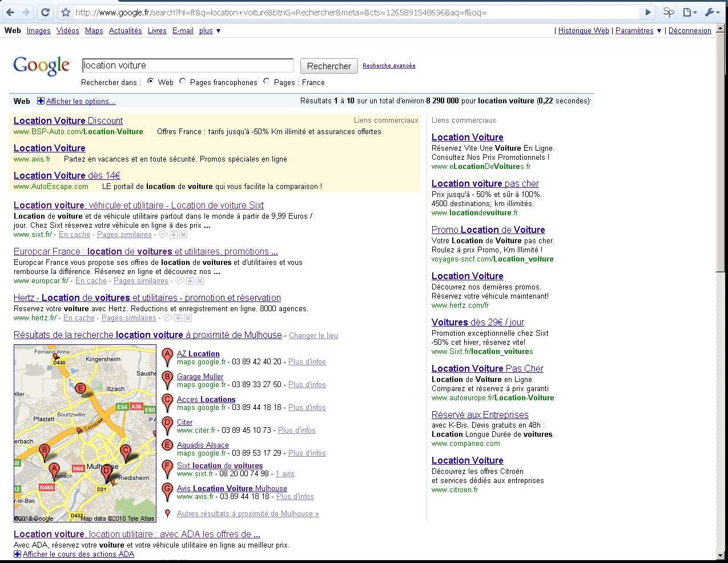Select the Web radio button
This screenshot has height=563, width=728.
click(x=151, y=82)
